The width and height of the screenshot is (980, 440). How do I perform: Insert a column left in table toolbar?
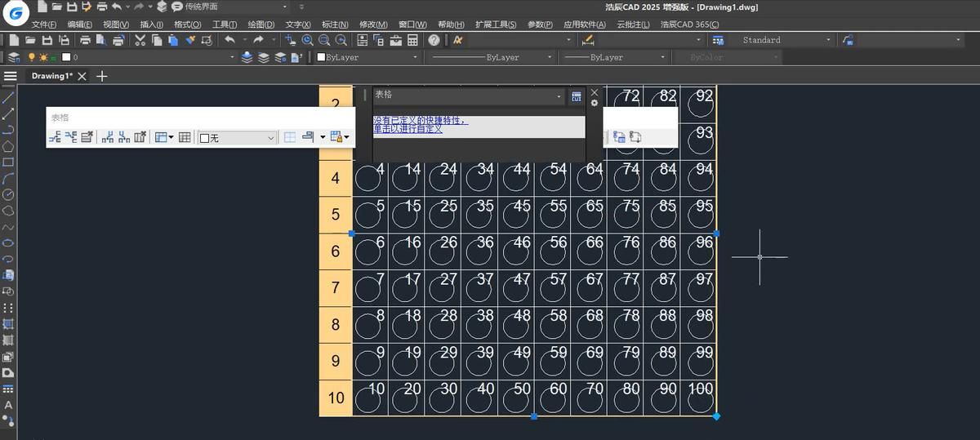click(x=107, y=137)
